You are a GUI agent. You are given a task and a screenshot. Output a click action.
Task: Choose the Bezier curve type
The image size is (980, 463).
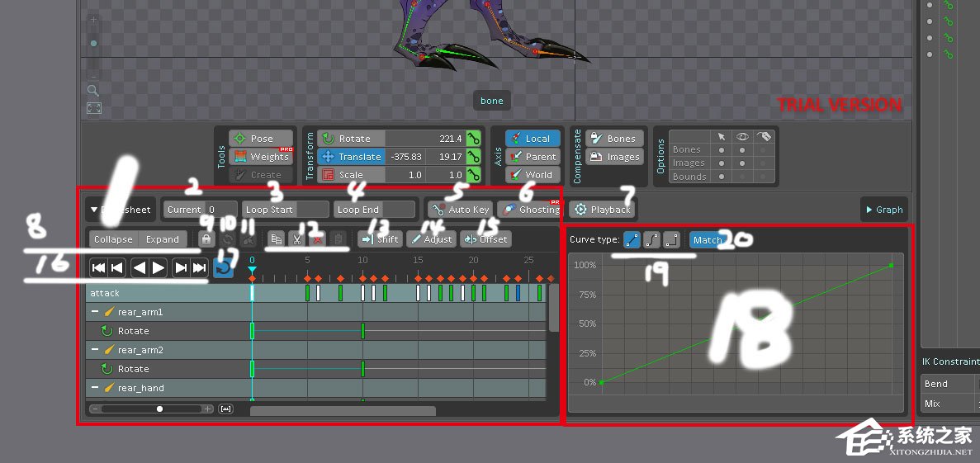(x=652, y=239)
